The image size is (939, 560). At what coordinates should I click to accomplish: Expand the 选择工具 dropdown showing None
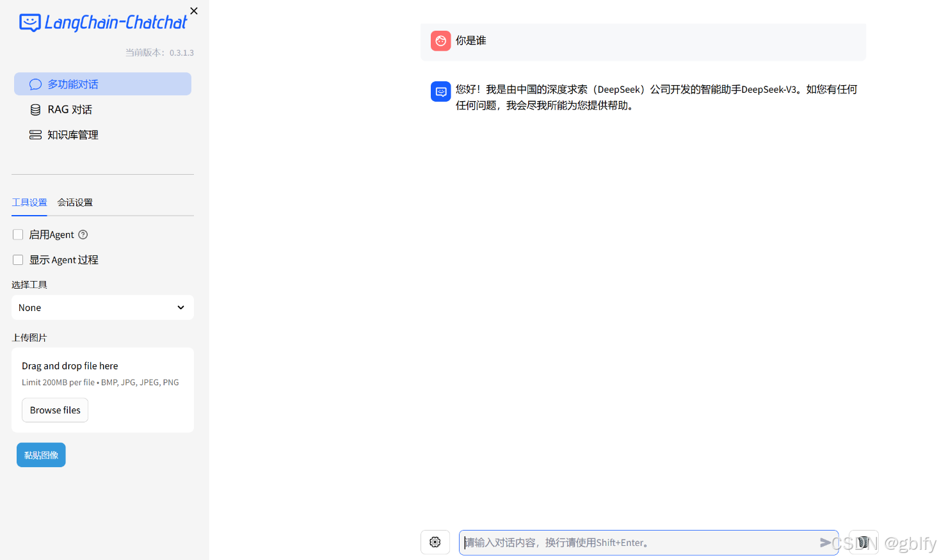[102, 307]
